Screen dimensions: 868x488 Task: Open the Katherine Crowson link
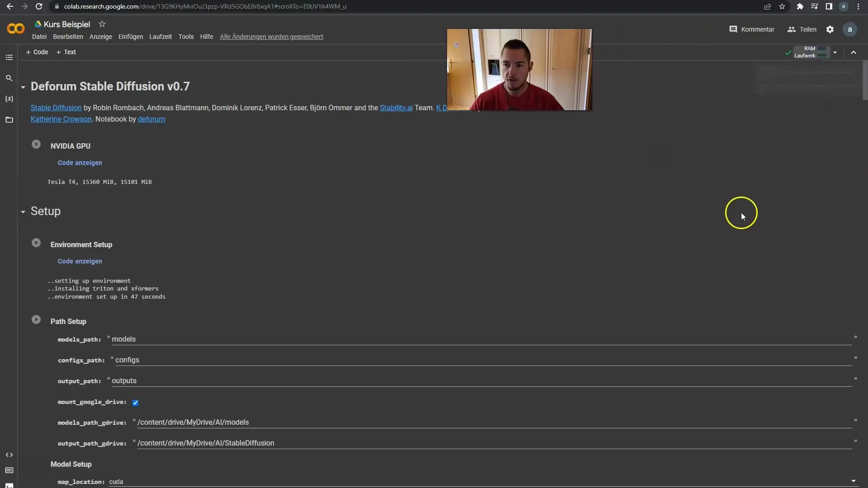click(x=61, y=119)
